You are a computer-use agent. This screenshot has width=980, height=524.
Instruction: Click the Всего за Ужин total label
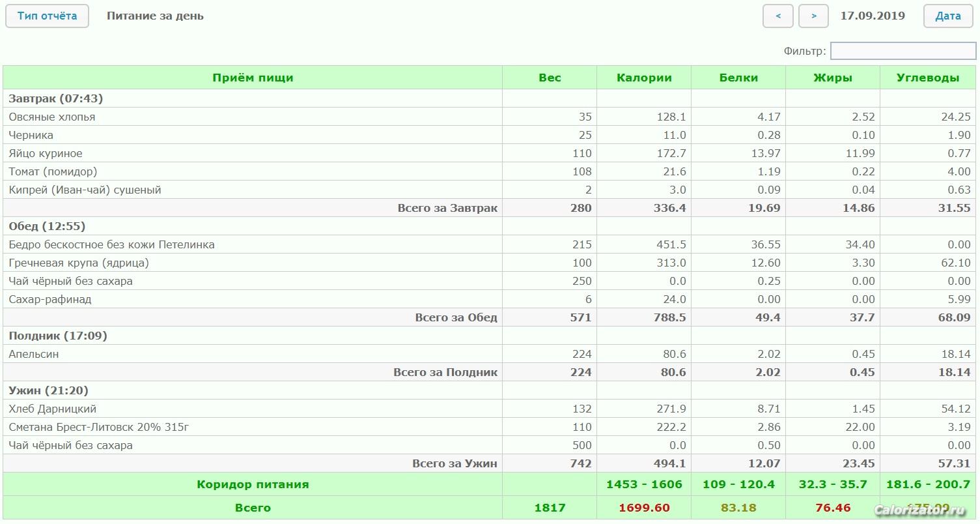click(x=455, y=463)
